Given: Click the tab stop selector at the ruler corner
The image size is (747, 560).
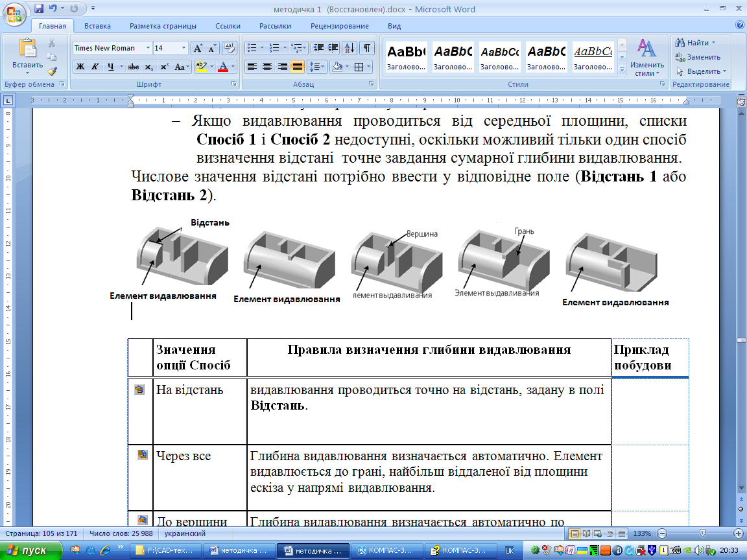Looking at the screenshot, I should point(8,100).
